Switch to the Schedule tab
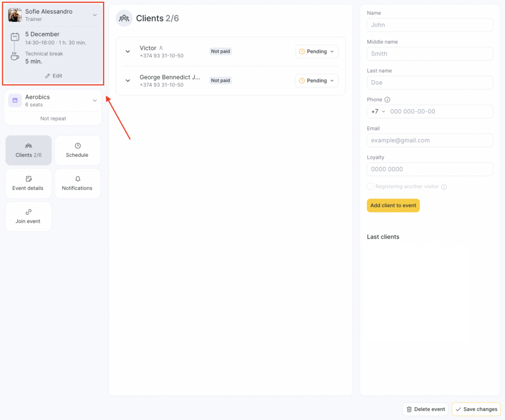Viewport: 505px width, 420px height. point(77,150)
